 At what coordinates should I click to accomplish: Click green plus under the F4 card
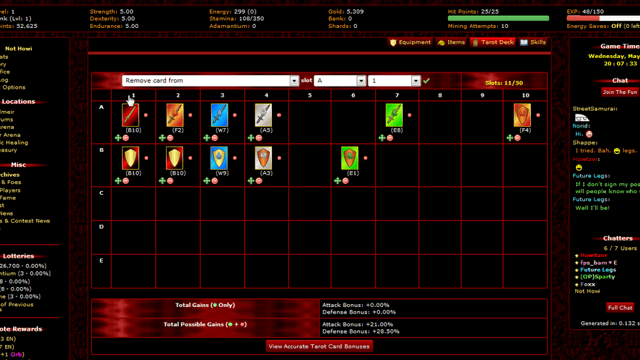tap(510, 138)
